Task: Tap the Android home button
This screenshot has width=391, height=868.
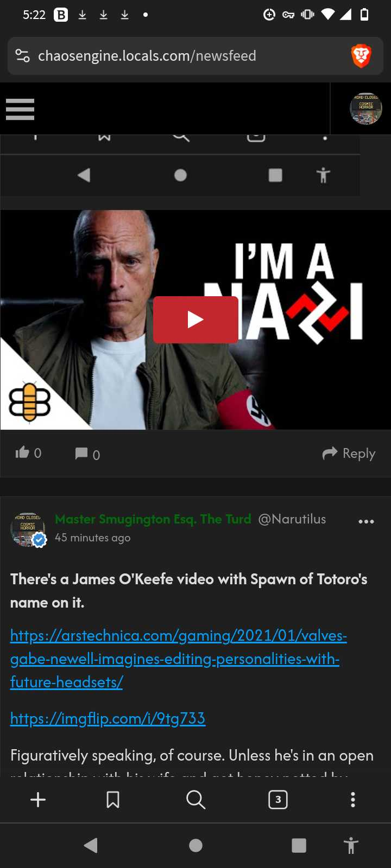Action: [x=195, y=845]
